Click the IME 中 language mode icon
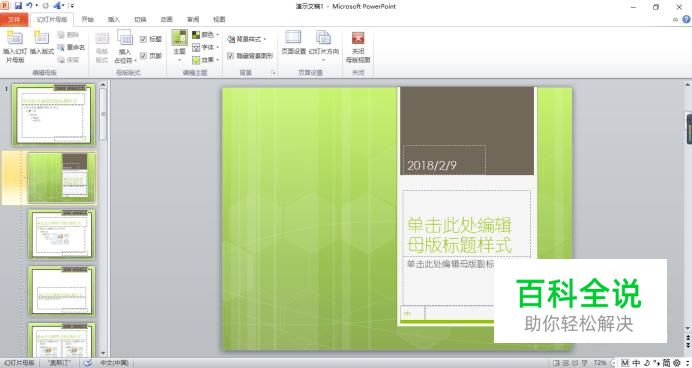Screen dimensions: 692x368 (x=636, y=363)
